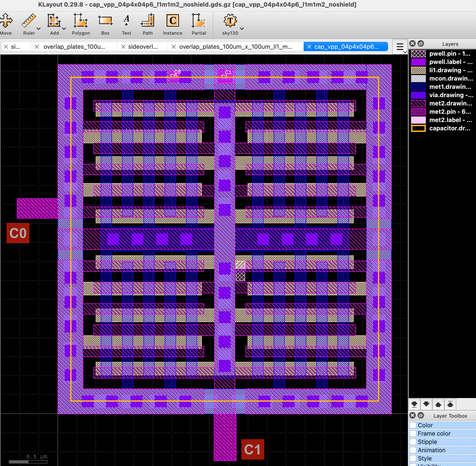This screenshot has width=476, height=466.
Task: Click the capacitor.drawing orange frame swatch
Action: click(418, 128)
